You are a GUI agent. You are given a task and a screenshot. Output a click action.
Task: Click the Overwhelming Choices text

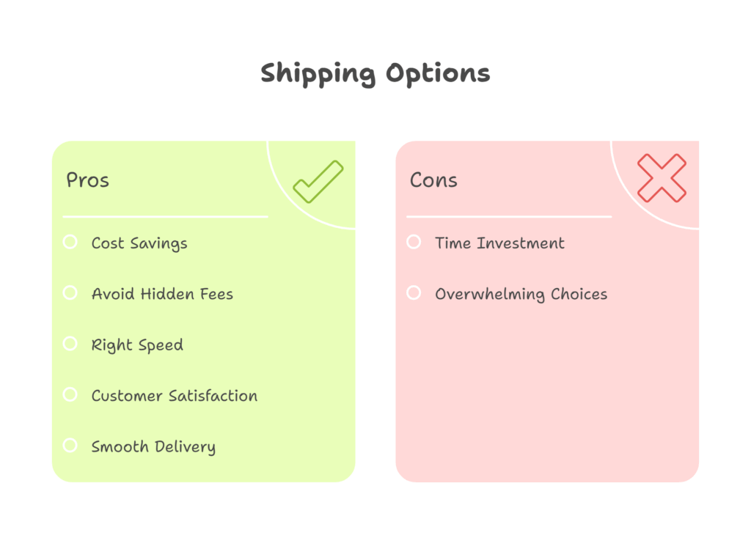click(x=521, y=295)
